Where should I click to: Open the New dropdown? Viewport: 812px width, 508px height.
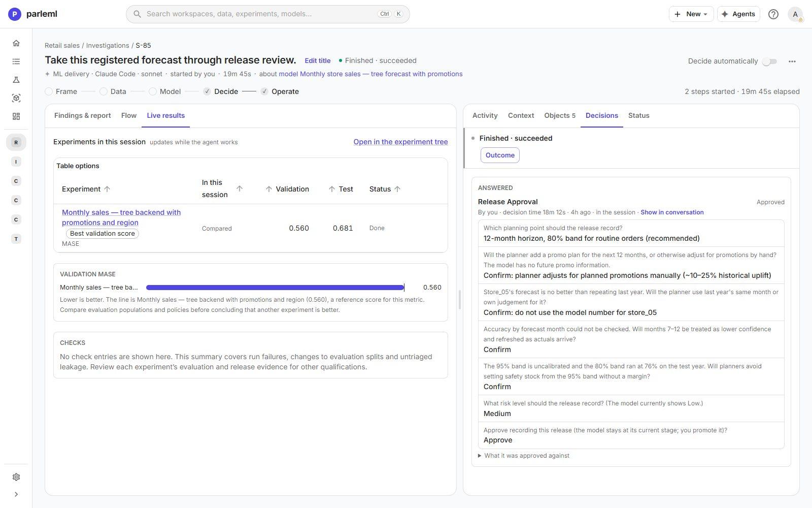[691, 14]
